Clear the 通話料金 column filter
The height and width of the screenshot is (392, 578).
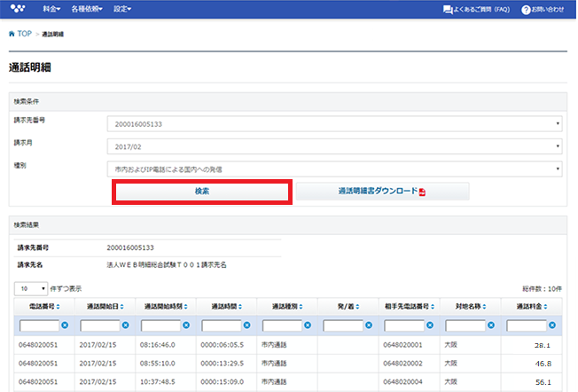(551, 325)
